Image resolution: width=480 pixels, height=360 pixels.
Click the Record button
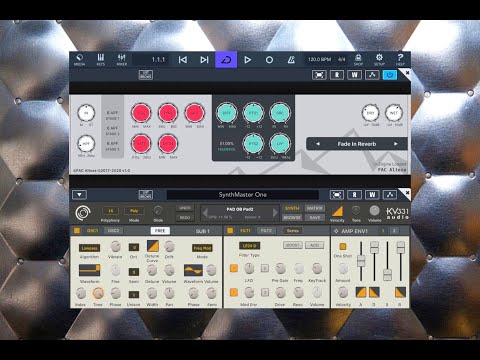[x=269, y=60]
